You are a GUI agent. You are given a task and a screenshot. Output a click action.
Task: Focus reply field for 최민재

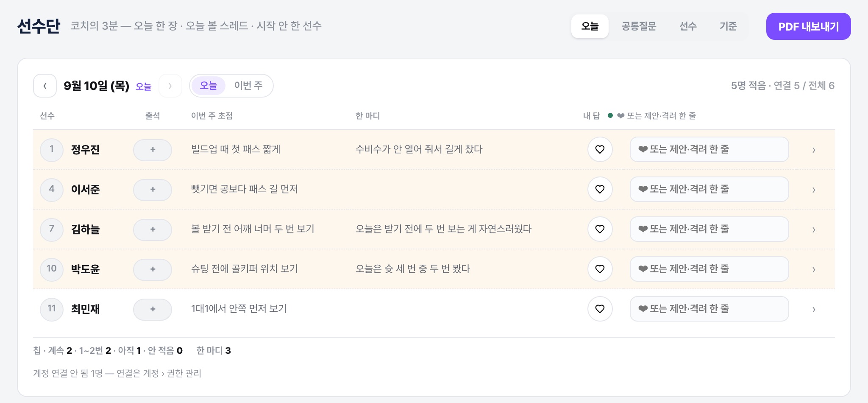(x=709, y=309)
